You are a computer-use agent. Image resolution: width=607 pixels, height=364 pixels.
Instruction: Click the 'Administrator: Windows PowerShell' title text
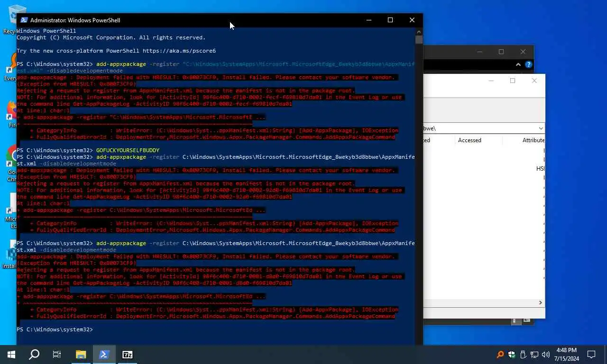[75, 20]
